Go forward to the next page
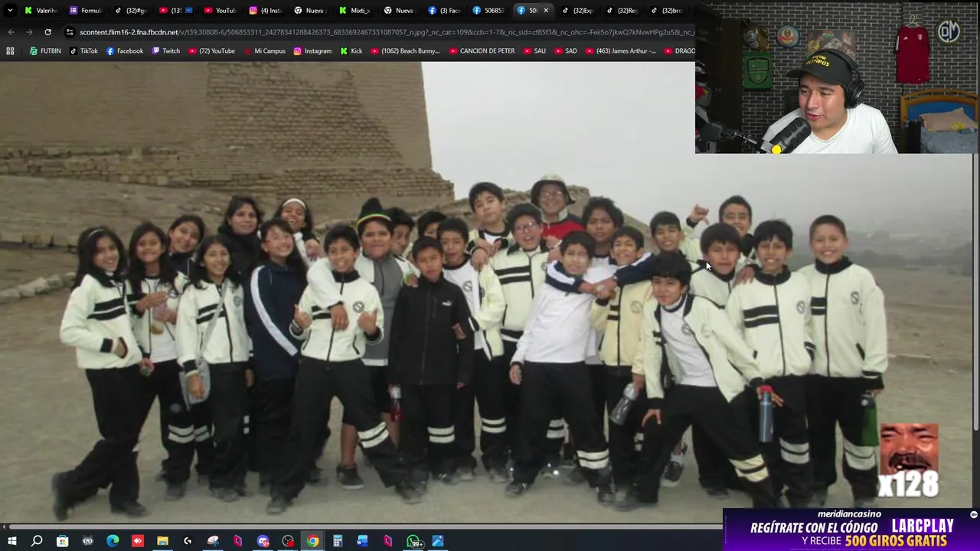The width and height of the screenshot is (980, 551). coord(29,32)
